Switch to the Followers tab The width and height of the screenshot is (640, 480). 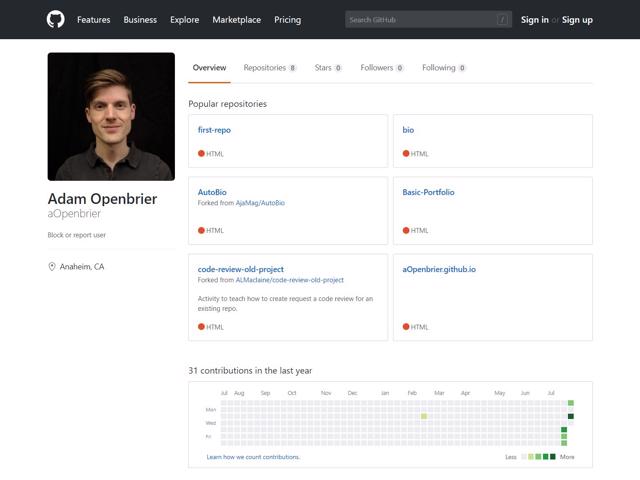(382, 68)
